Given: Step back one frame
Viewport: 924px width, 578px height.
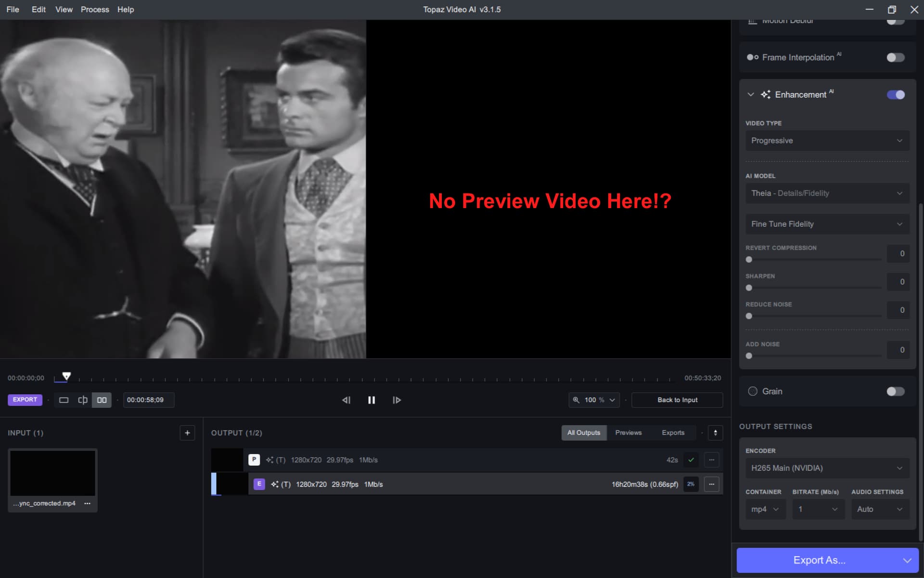Looking at the screenshot, I should coord(346,400).
